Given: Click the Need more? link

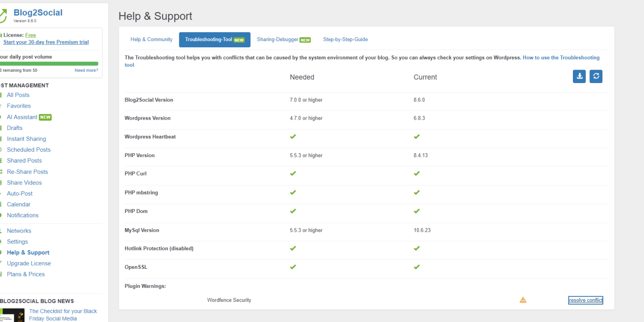Looking at the screenshot, I should [86, 70].
